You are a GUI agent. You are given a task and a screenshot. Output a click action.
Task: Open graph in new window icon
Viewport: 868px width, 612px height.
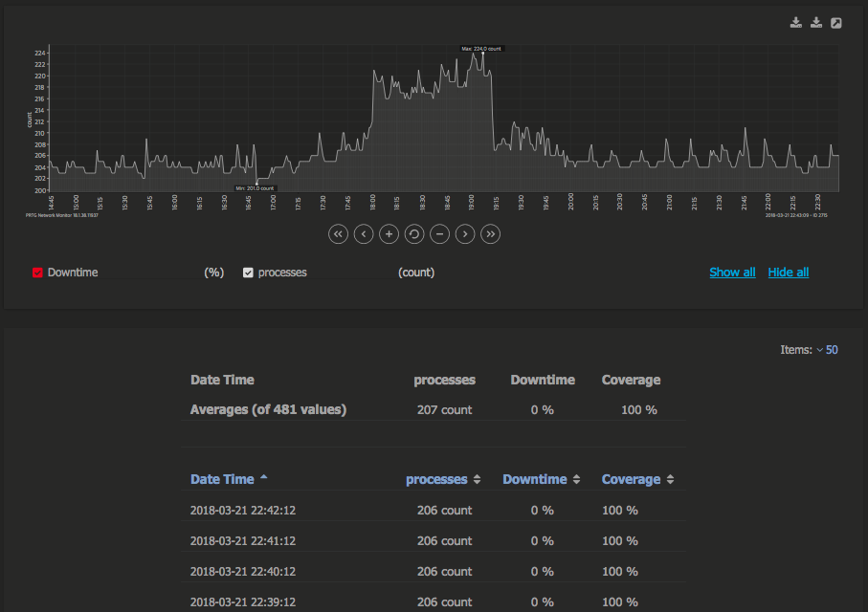point(835,22)
